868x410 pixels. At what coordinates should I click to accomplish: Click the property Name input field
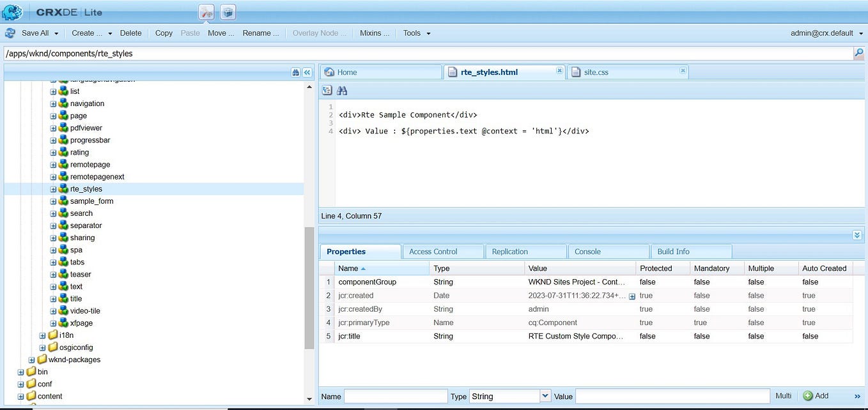tap(396, 397)
